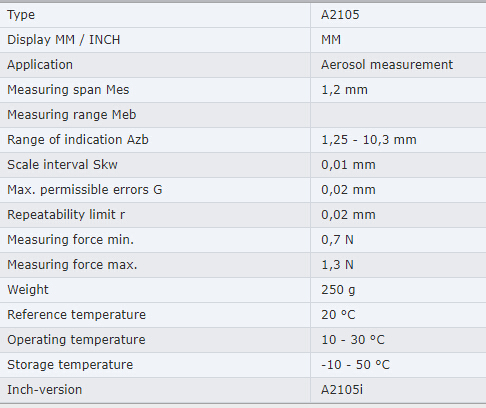486x408 pixels.
Task: Click the Weight value 250 g
Action: [x=338, y=290]
